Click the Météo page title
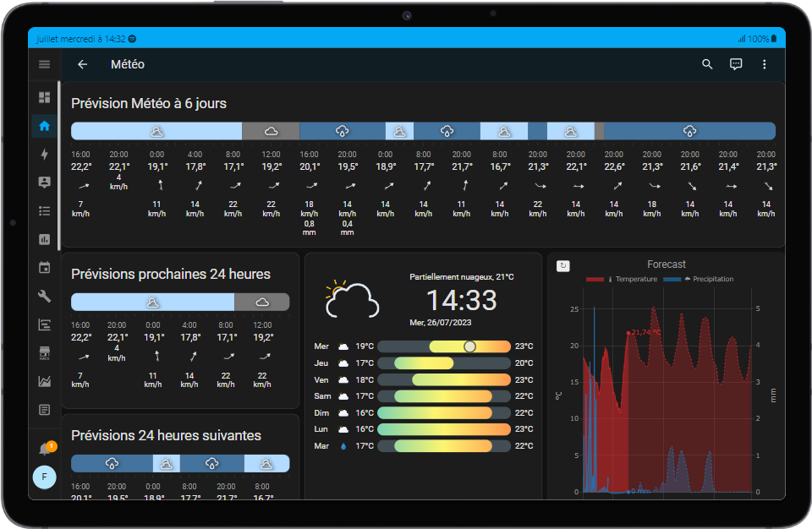This screenshot has width=812, height=529. pos(128,64)
